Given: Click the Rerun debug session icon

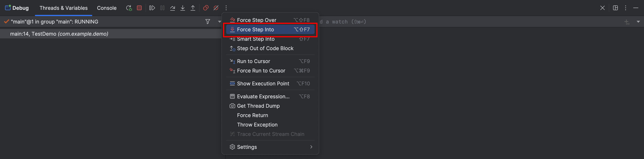Looking at the screenshot, I should tap(129, 8).
